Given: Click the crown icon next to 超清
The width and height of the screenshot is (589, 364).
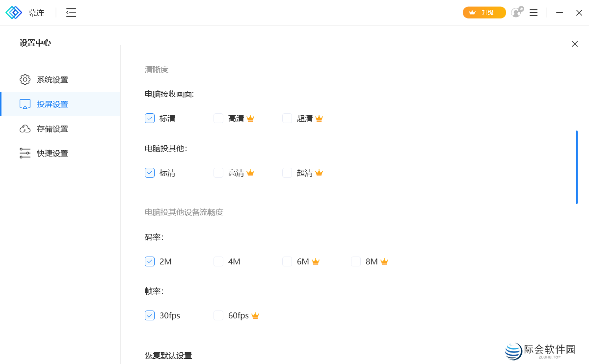Looking at the screenshot, I should [x=319, y=118].
